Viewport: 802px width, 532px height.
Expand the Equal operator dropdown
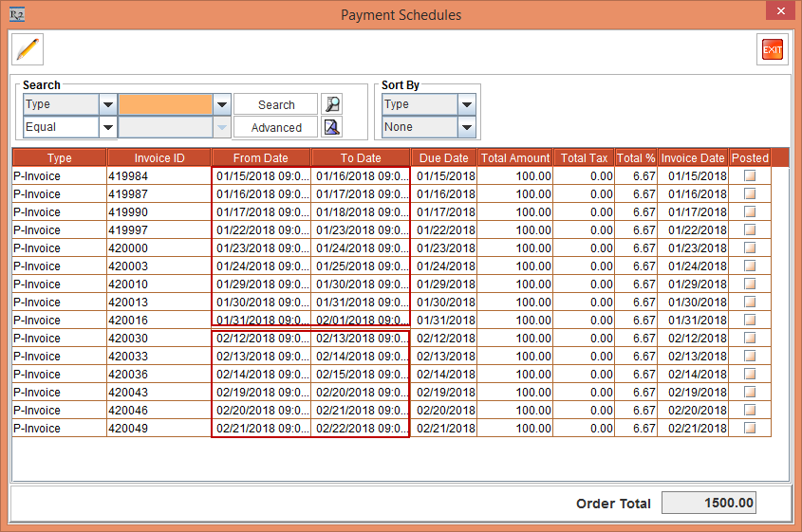point(107,127)
